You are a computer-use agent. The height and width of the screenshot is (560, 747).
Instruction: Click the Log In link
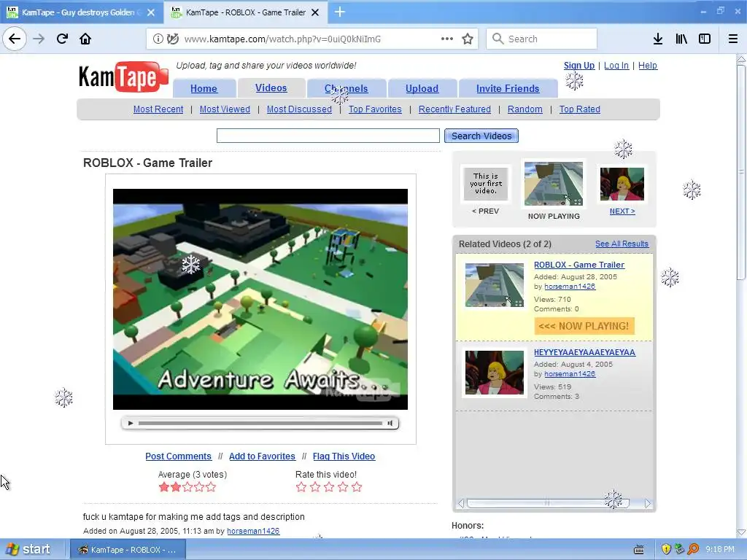[x=616, y=65]
